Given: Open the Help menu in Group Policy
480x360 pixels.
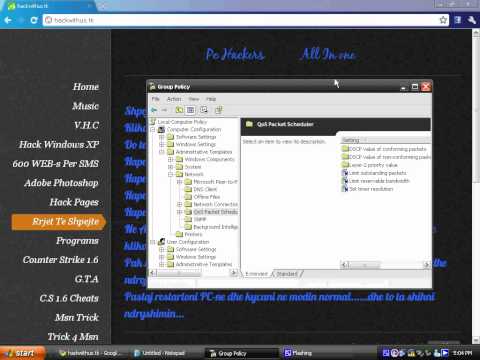Looking at the screenshot, I should [211, 99].
